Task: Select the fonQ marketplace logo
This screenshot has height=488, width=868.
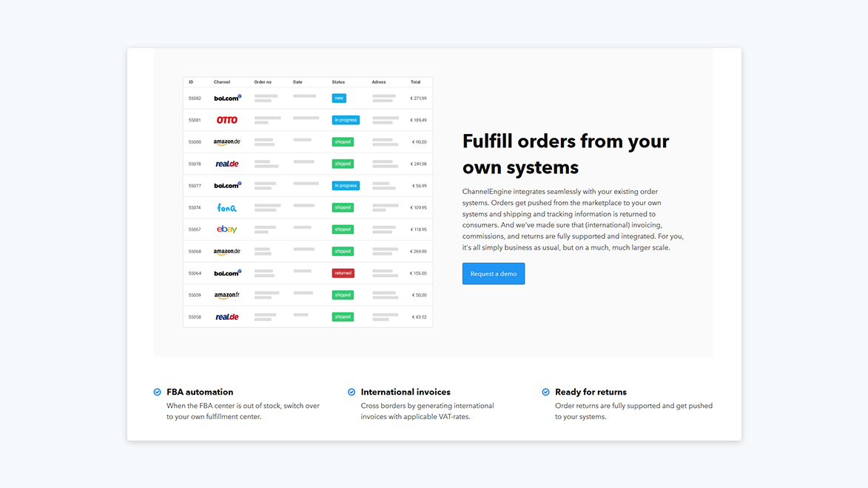Action: tap(227, 207)
